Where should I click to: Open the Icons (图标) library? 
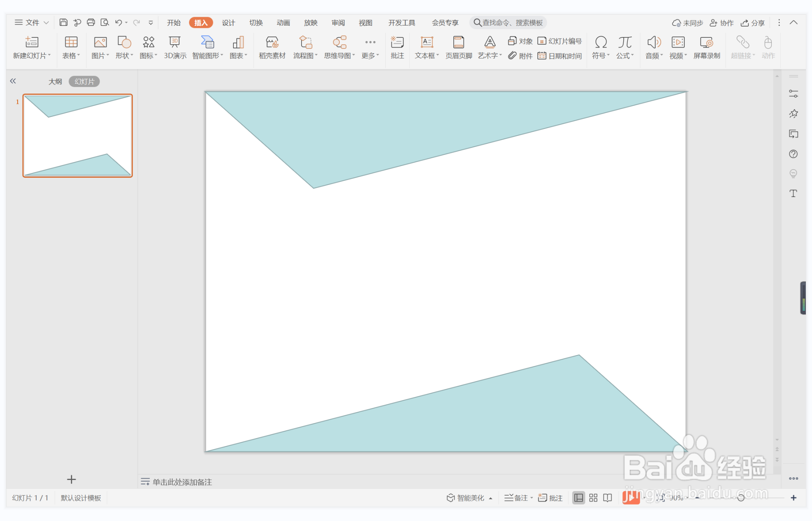click(x=148, y=48)
